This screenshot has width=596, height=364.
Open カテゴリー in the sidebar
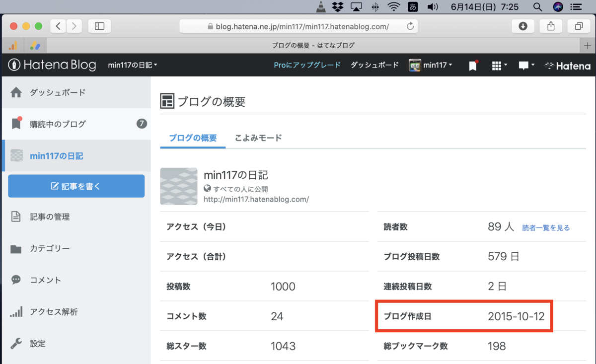pos(76,249)
